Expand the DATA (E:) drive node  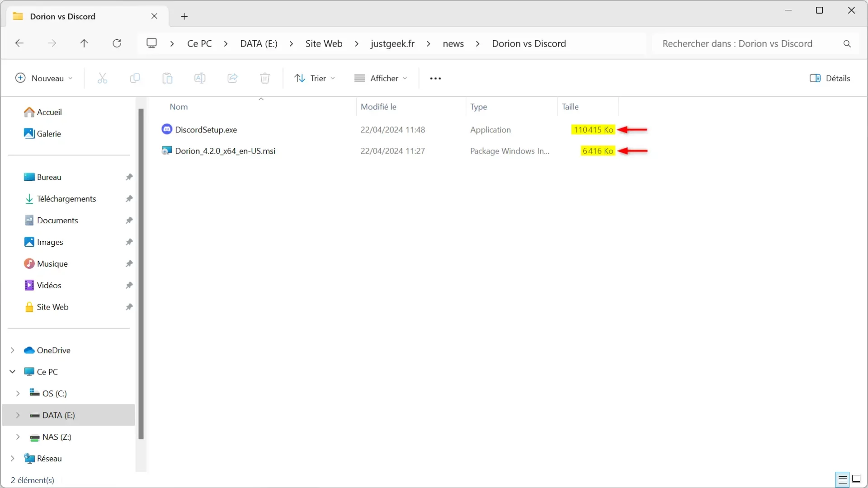tap(18, 415)
